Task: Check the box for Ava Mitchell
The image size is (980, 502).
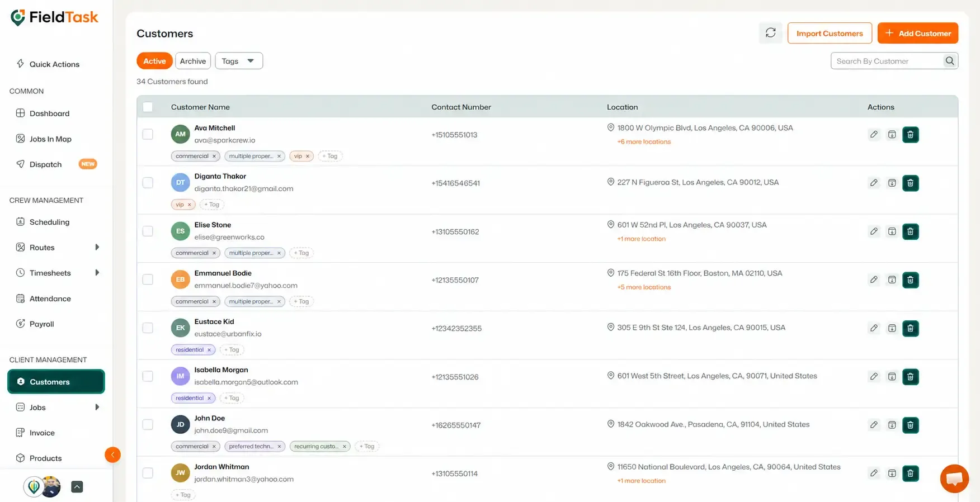Action: (148, 134)
